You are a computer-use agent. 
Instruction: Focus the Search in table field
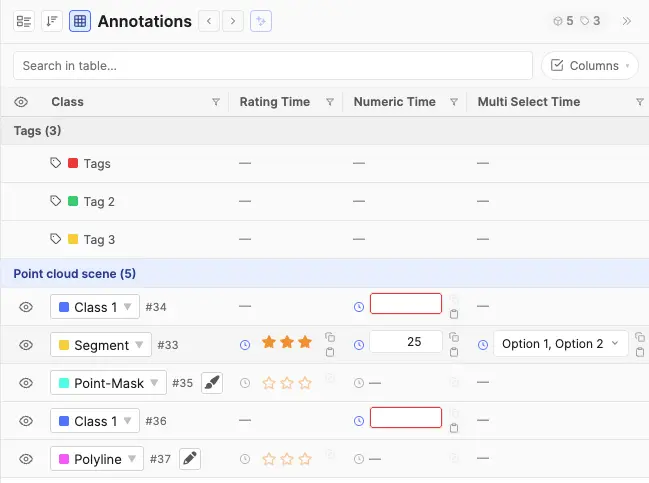273,65
